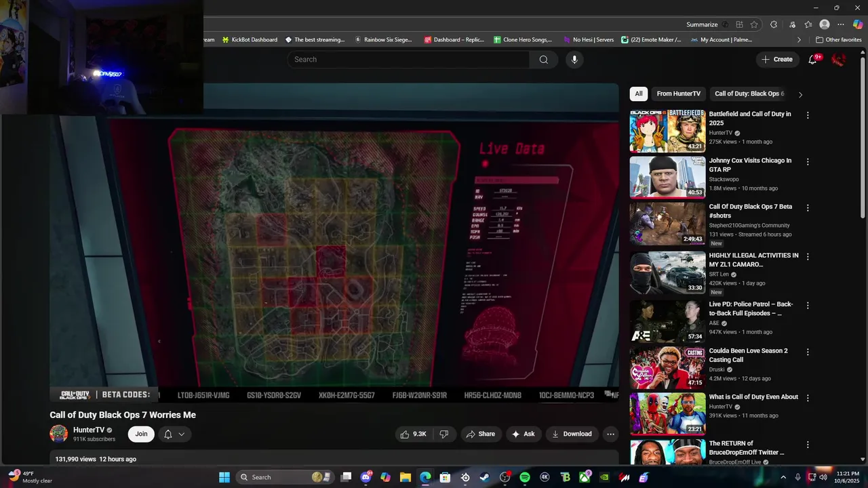This screenshot has height=488, width=868.
Task: Open the YouTube account avatar menu
Action: tap(838, 60)
